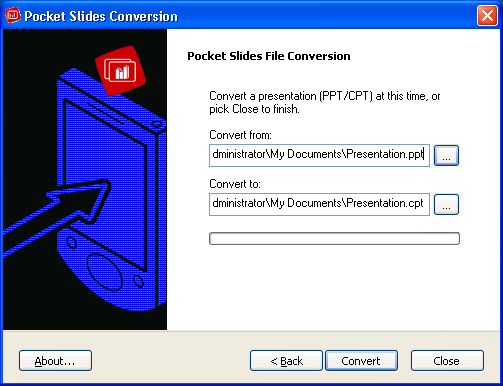
Task: Open the About... dialog
Action: click(55, 360)
